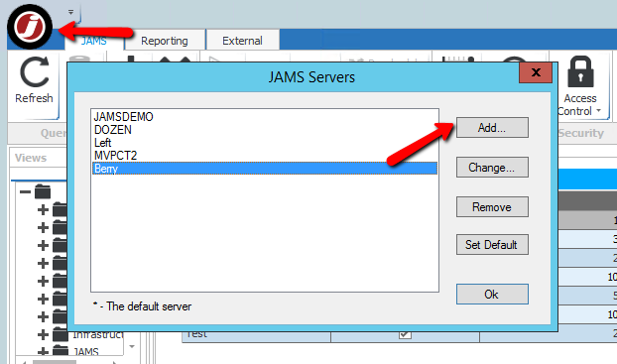Click the Remove button
Viewport: 617px width, 364px height.
click(492, 207)
